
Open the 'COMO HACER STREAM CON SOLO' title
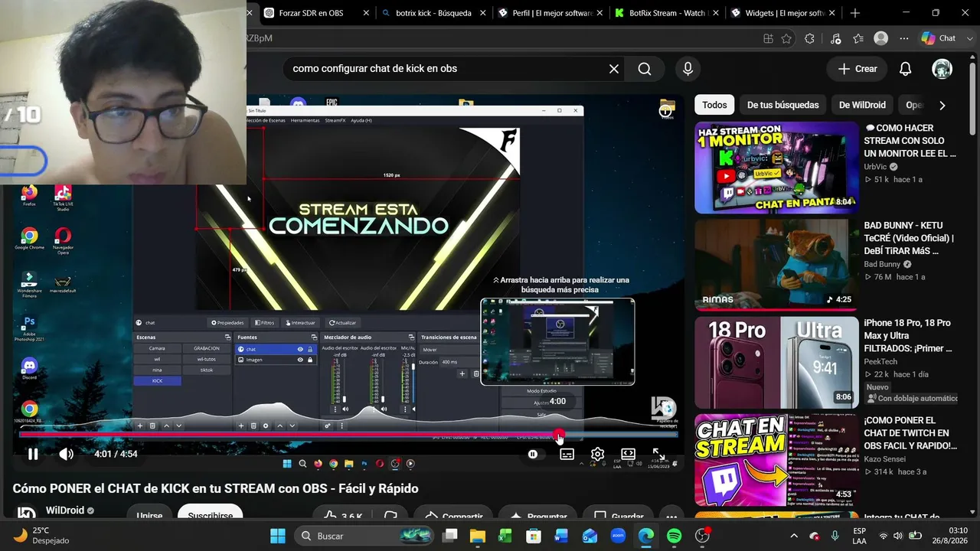[x=910, y=141]
